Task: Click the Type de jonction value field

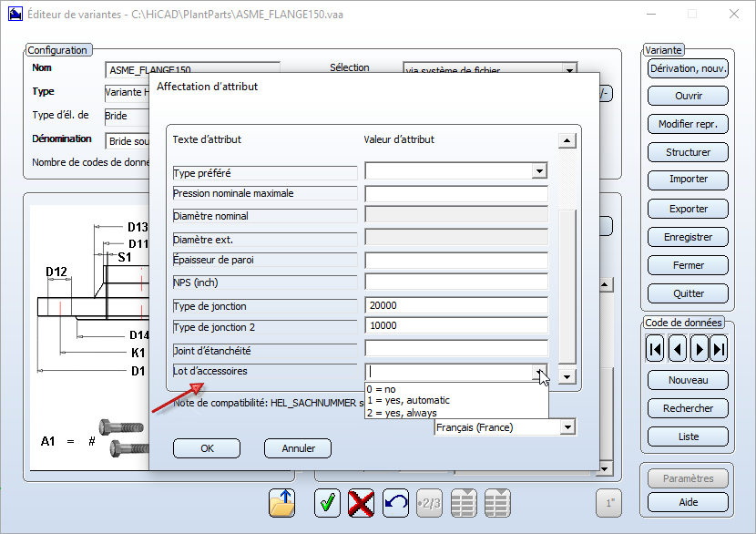Action: pos(455,306)
